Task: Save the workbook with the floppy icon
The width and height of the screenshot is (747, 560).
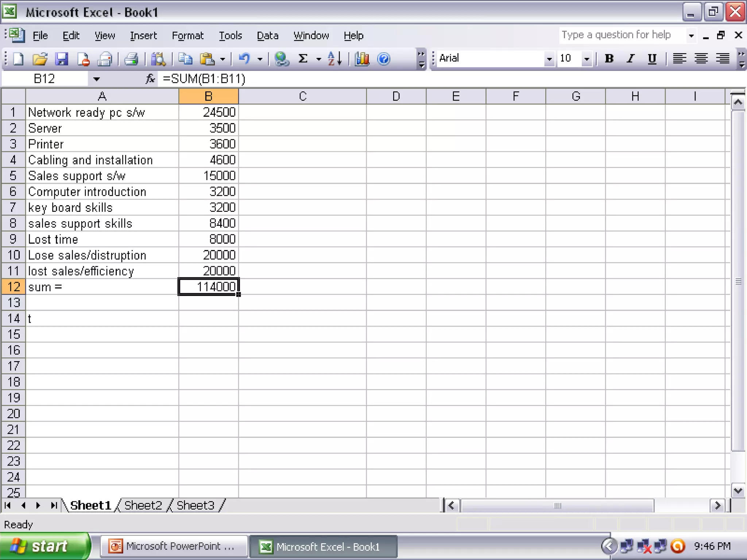Action: coord(61,59)
